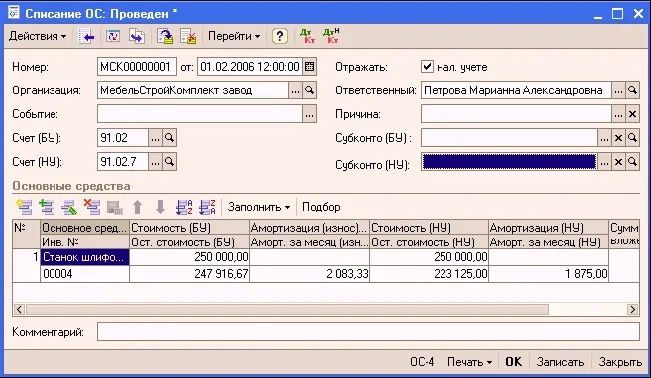Open selection button for Счет (НУ)
The width and height of the screenshot is (651, 378).
pos(155,162)
